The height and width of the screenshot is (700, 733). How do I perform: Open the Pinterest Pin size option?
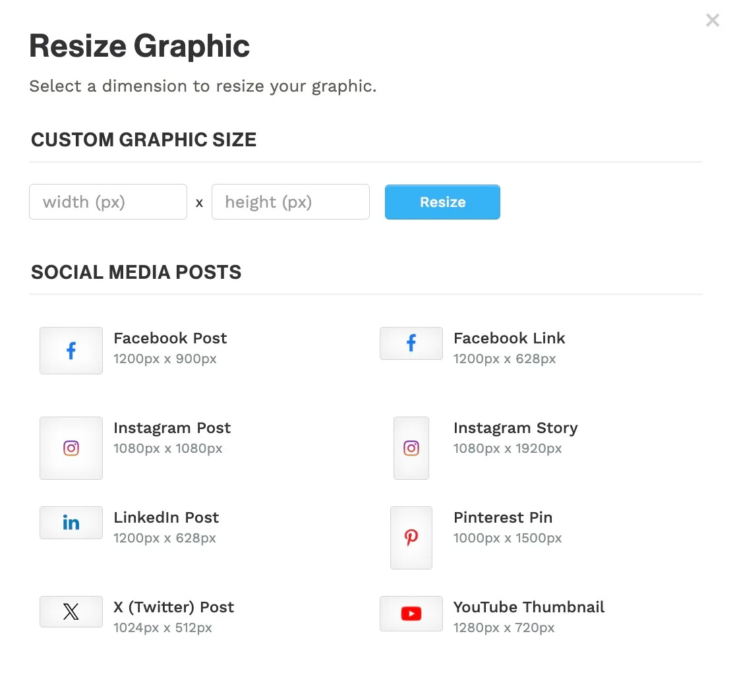[x=507, y=527]
